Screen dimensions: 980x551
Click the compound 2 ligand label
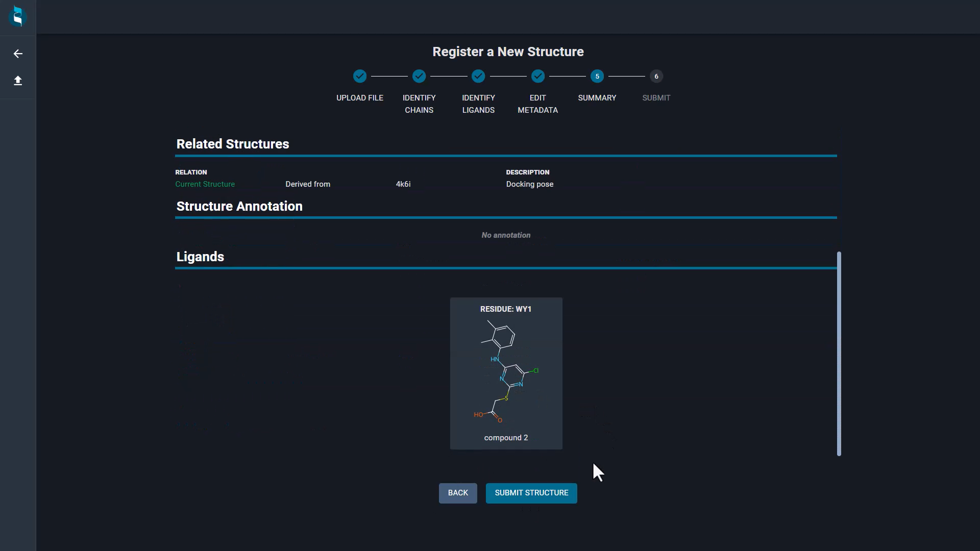506,438
